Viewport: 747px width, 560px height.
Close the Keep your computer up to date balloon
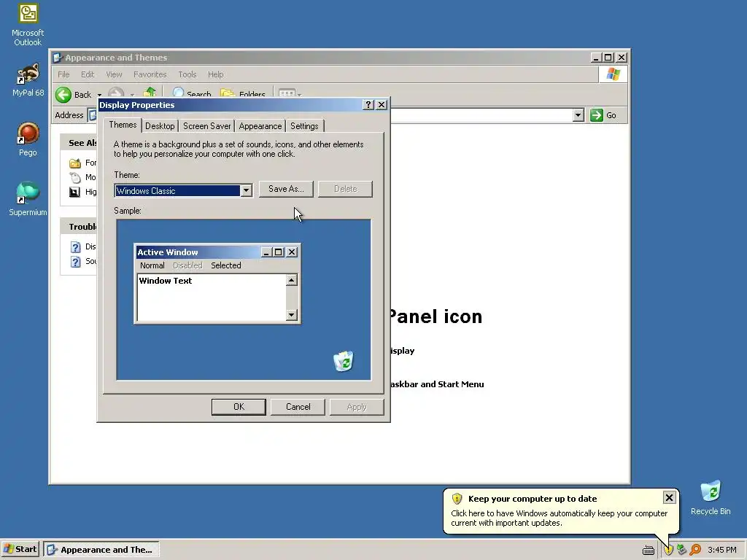tap(669, 497)
